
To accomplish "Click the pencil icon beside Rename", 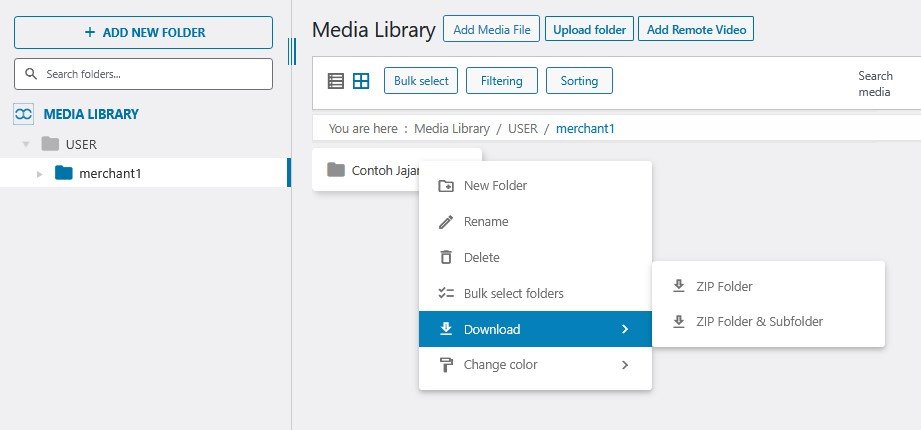I will (x=446, y=222).
